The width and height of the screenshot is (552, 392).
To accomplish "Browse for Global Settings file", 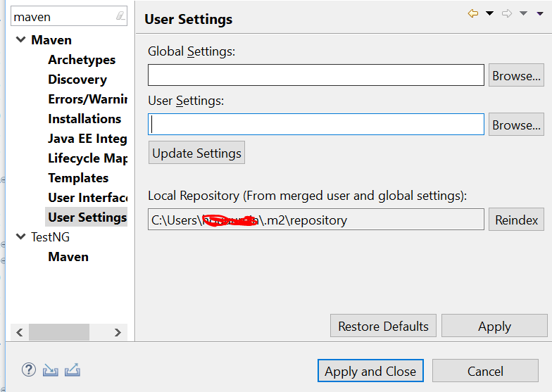I will coord(516,75).
